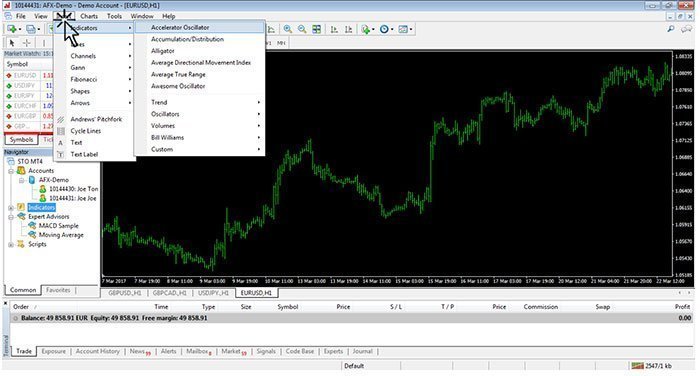The height and width of the screenshot is (376, 700).
Task: Choose Awesome Oscillator indicator
Action: click(199, 86)
